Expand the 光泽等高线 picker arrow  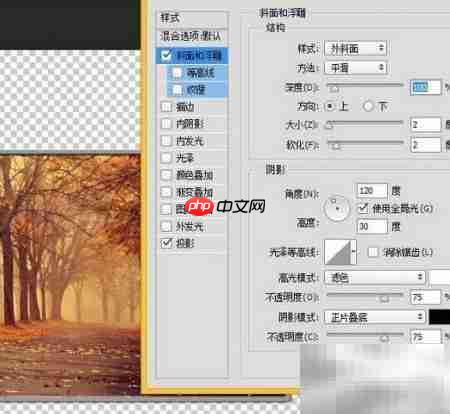[354, 252]
